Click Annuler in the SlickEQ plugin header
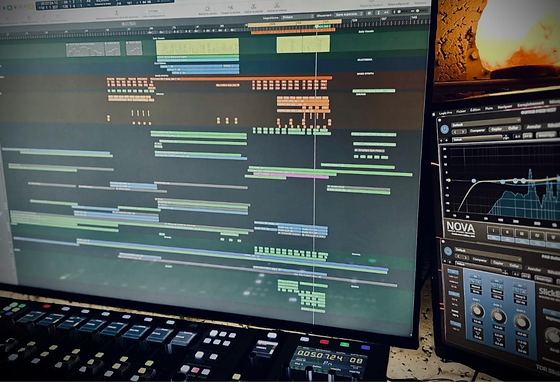This screenshot has width=560, height=382. click(x=534, y=269)
